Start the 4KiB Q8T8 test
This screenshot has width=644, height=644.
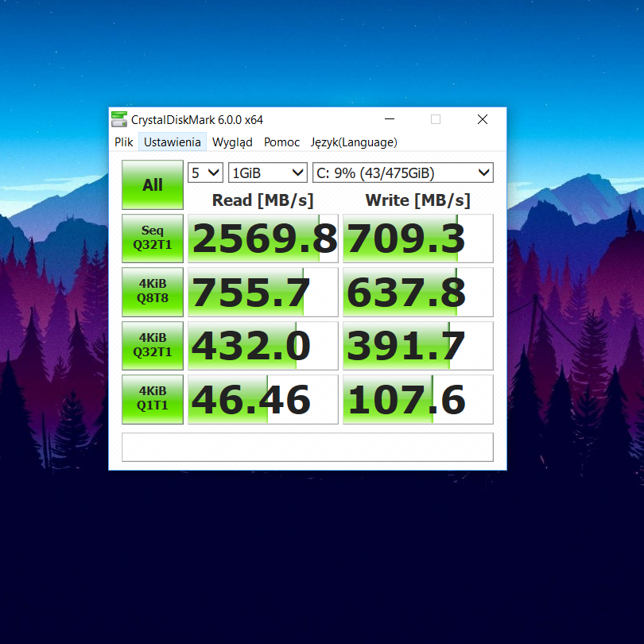click(x=153, y=292)
